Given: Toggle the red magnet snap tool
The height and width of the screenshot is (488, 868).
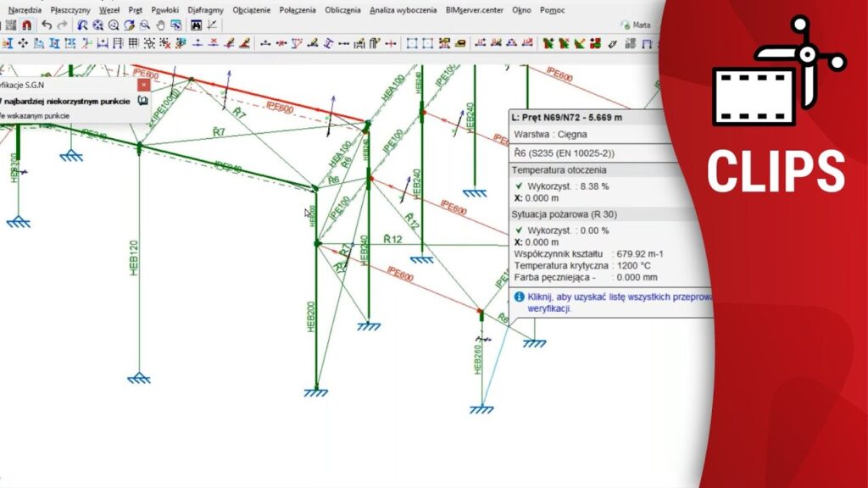Looking at the screenshot, I should click(x=26, y=25).
